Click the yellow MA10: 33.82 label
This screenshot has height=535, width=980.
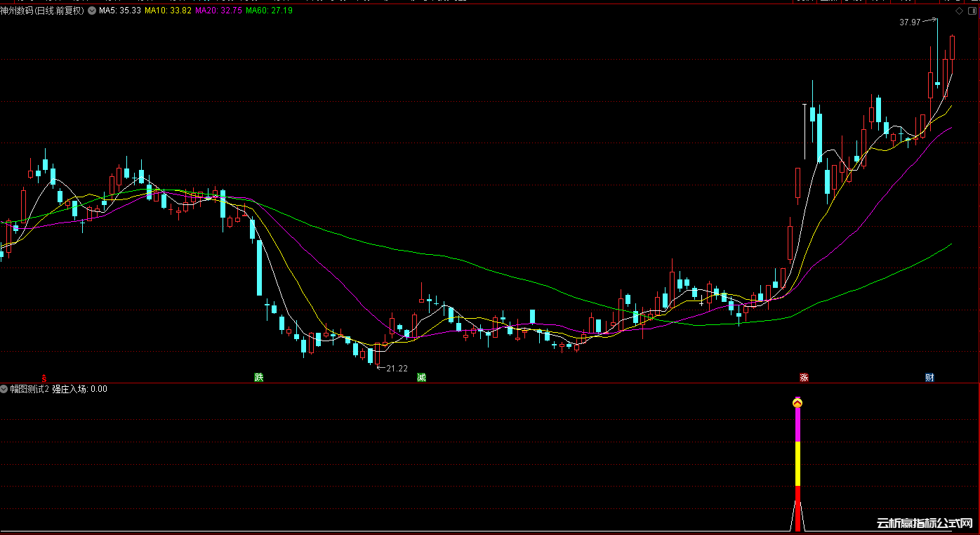pos(167,11)
